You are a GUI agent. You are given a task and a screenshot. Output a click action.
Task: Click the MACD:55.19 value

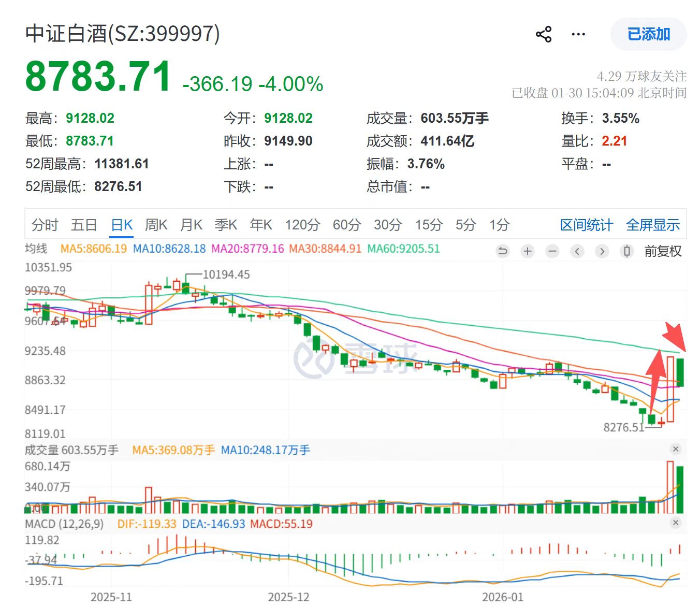click(281, 524)
